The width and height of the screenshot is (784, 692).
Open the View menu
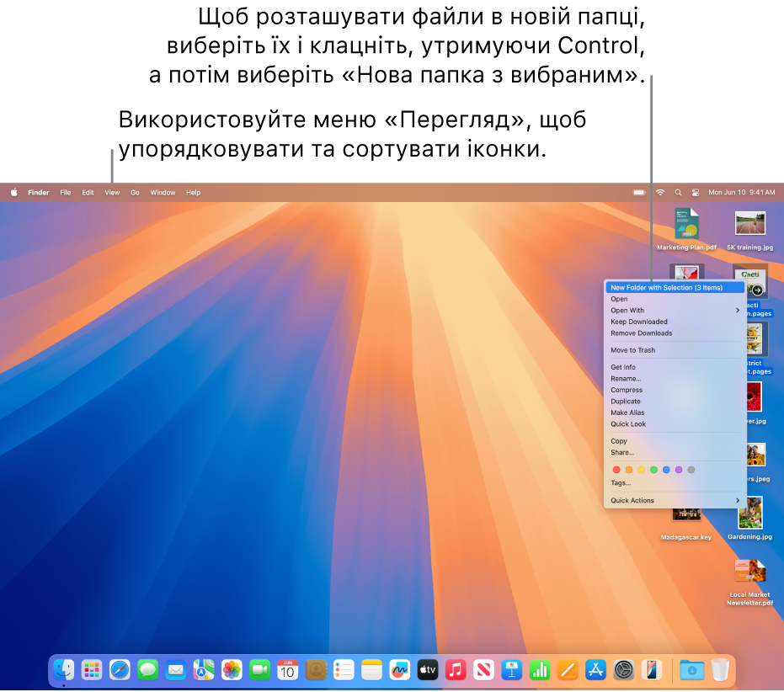click(x=112, y=193)
